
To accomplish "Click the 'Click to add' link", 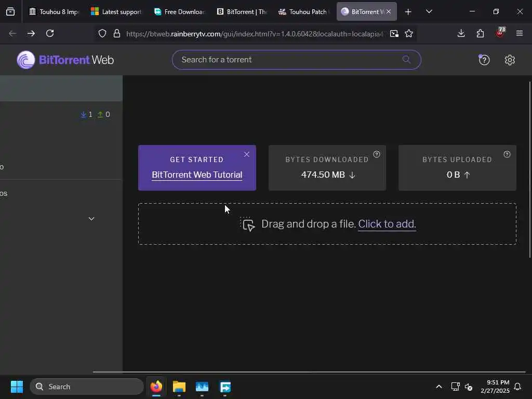I will (387, 224).
